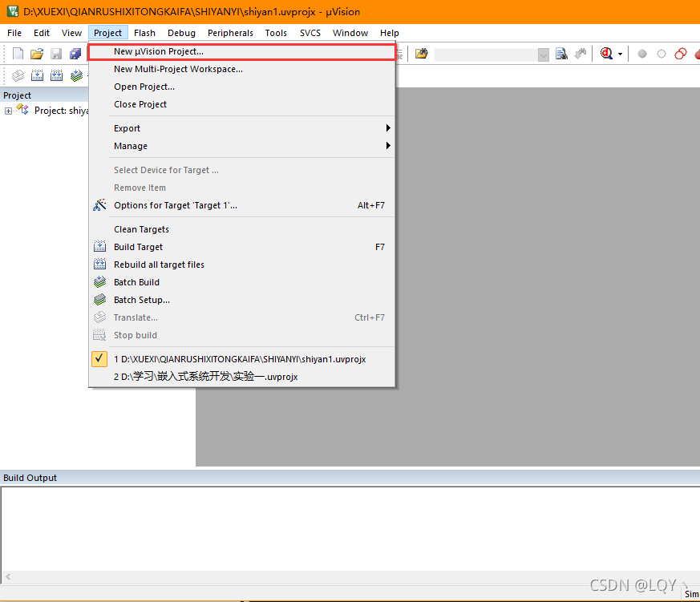Choose Batch Build menu entry
This screenshot has width=700, height=602.
point(242,282)
